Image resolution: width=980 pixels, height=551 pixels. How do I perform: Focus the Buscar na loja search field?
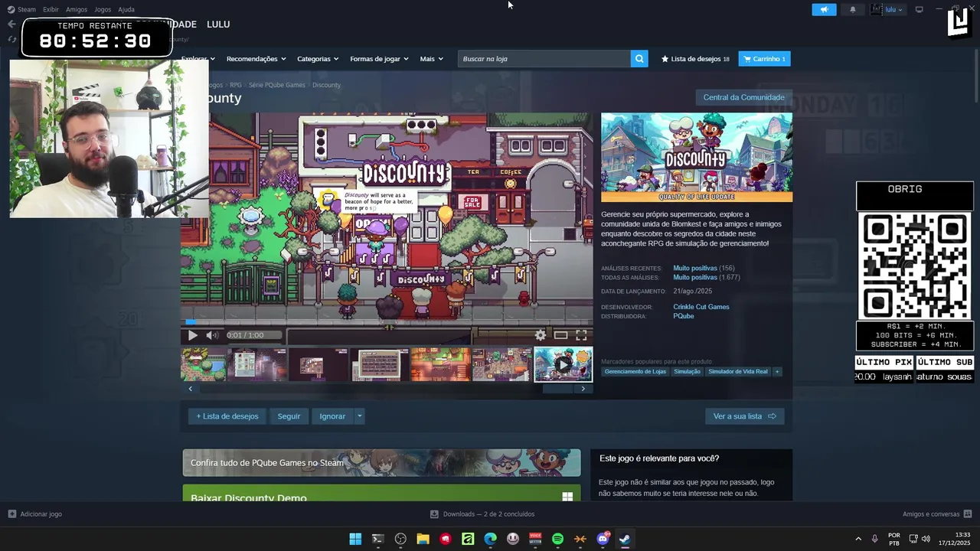pos(544,59)
